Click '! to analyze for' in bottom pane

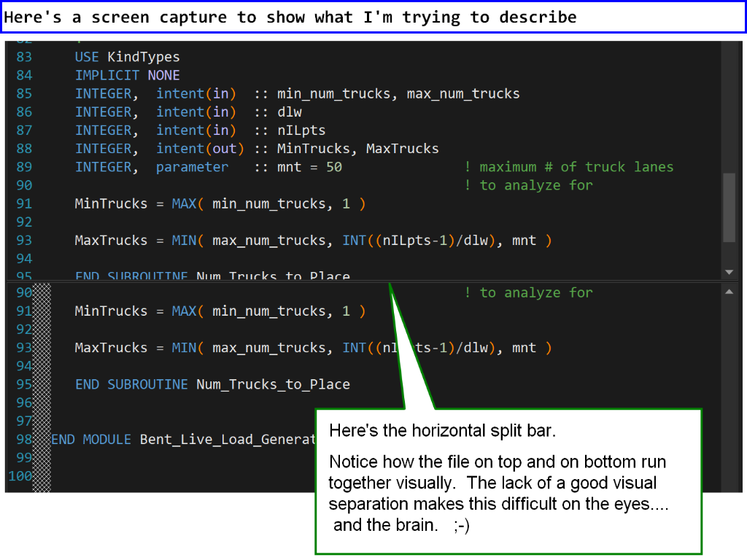(529, 292)
